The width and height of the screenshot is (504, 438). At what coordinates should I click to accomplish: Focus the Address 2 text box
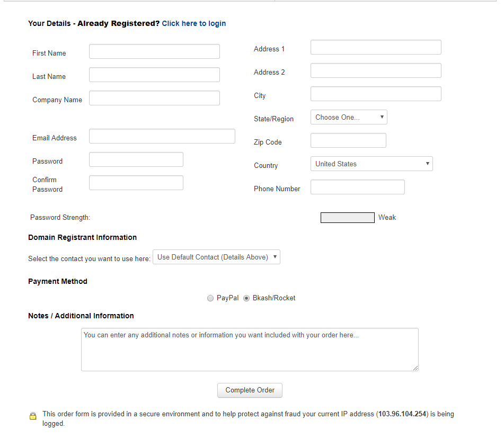[376, 70]
